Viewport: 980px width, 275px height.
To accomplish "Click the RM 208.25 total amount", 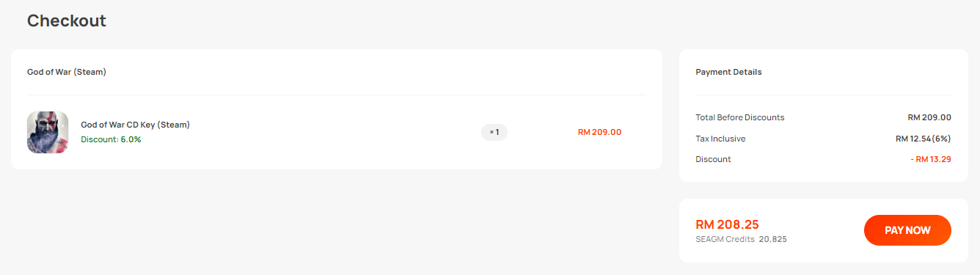I will click(x=727, y=224).
